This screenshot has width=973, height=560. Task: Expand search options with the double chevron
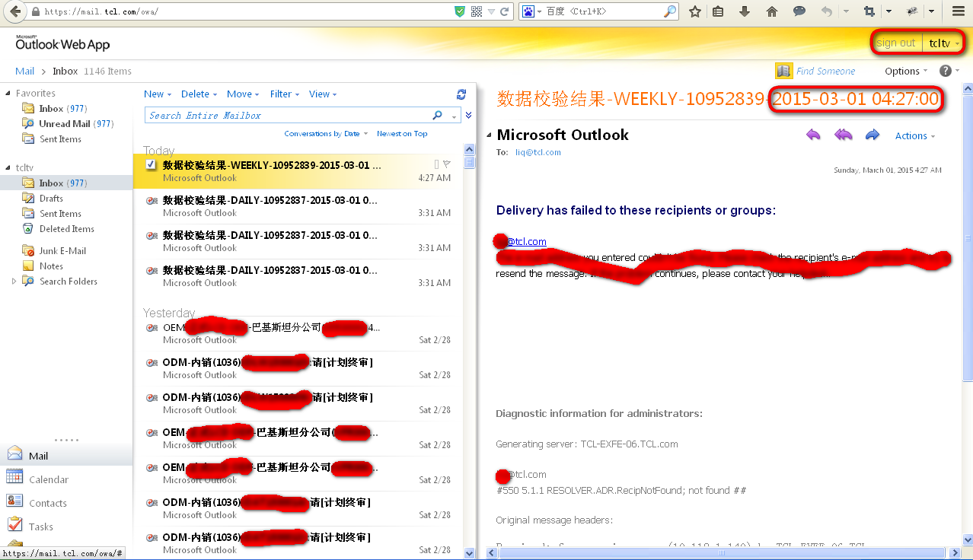468,116
